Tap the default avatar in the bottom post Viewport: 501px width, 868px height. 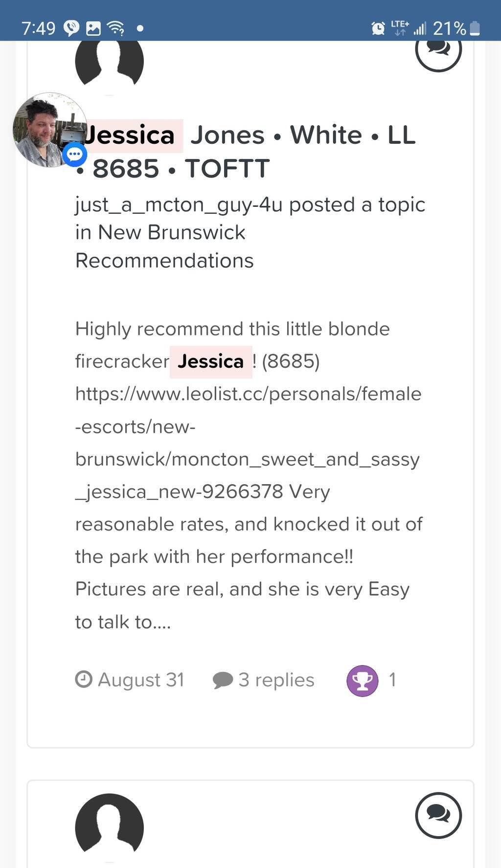(x=109, y=826)
